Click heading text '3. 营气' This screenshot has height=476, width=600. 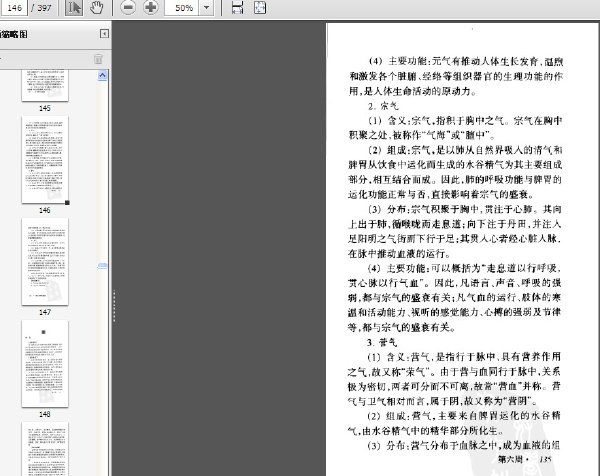click(382, 342)
